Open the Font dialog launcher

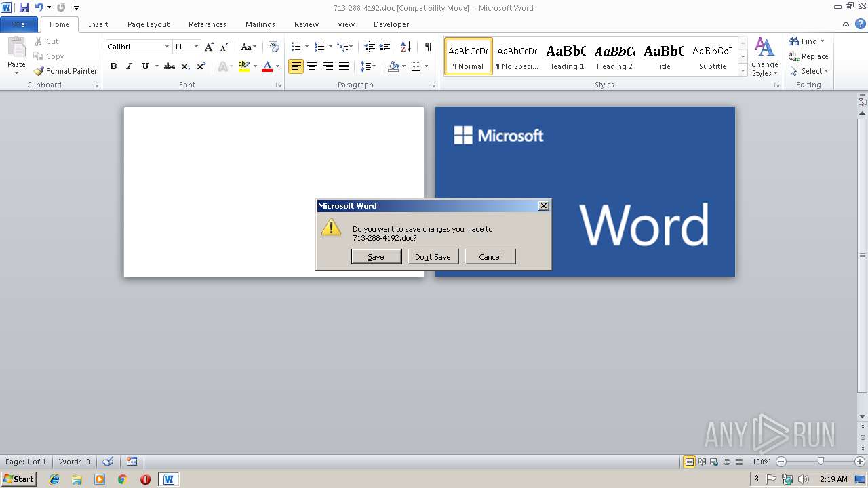click(279, 85)
